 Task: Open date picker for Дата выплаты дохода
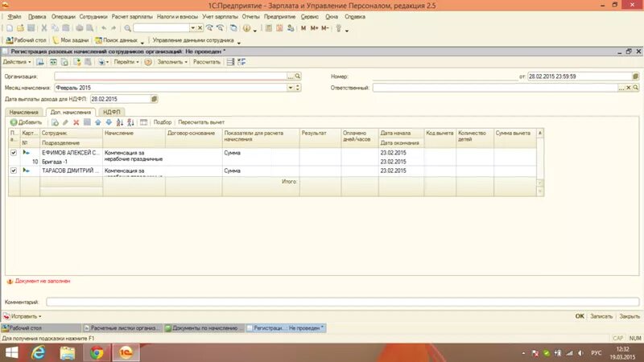(155, 99)
